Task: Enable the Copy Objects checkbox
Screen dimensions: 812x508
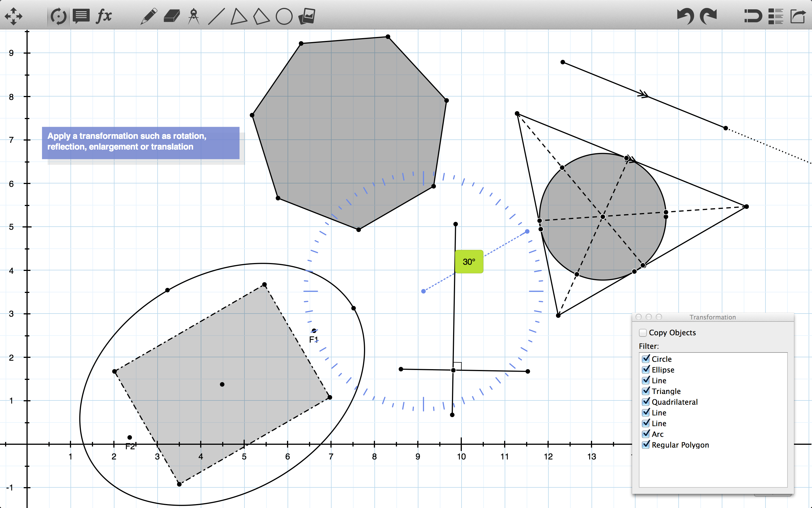Action: coord(643,333)
